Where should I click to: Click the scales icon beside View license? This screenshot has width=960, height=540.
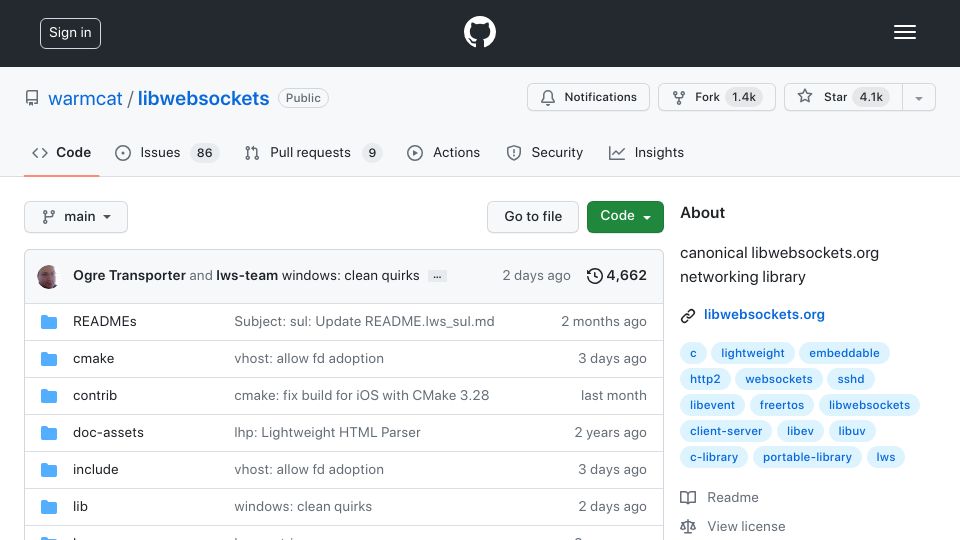click(688, 527)
